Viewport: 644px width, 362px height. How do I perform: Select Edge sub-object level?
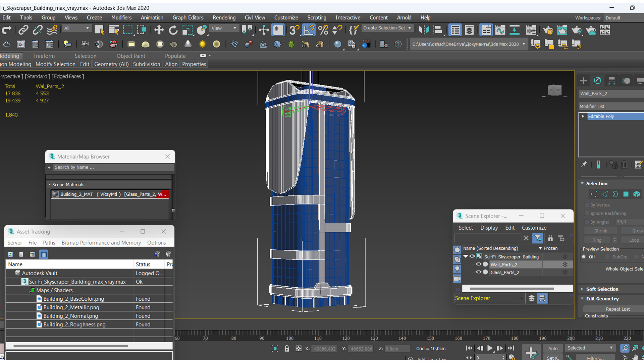[x=604, y=194]
